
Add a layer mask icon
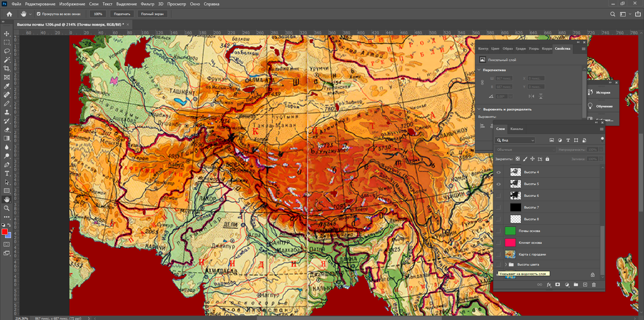coord(557,285)
